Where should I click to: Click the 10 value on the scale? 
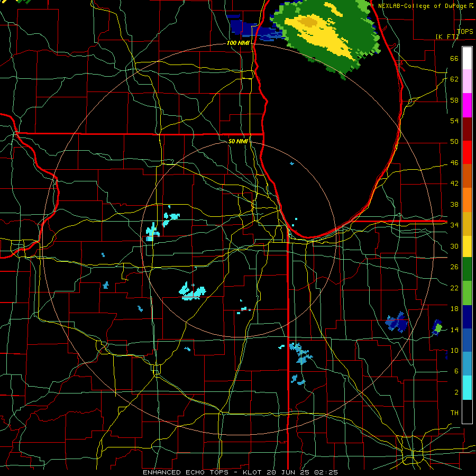[x=454, y=350]
